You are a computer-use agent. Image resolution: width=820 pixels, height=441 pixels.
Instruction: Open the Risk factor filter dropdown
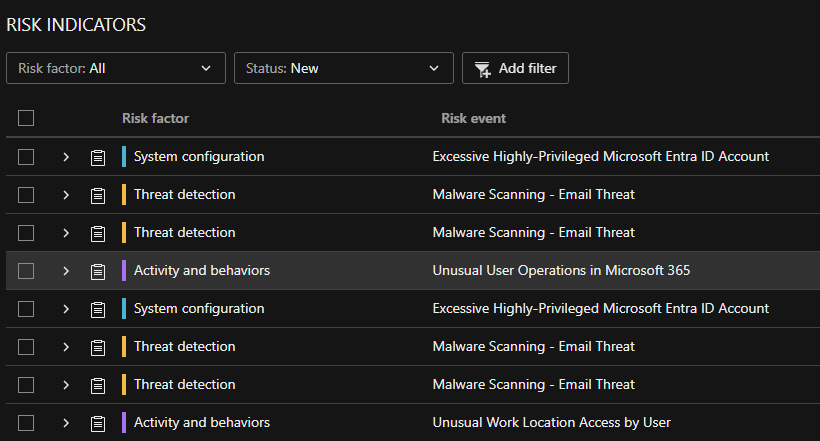115,69
